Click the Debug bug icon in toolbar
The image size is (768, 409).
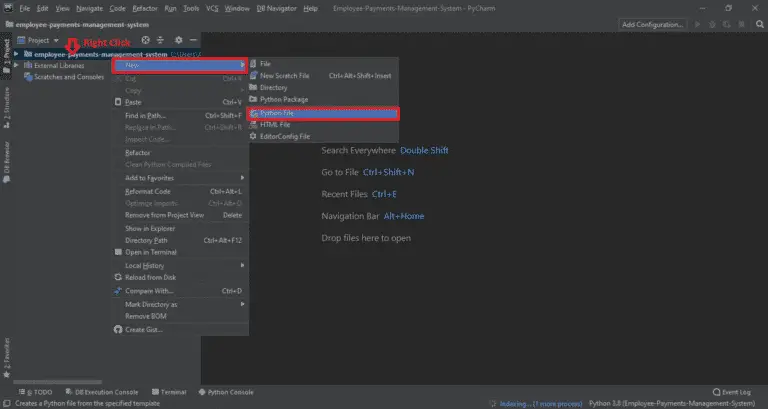[x=712, y=24]
